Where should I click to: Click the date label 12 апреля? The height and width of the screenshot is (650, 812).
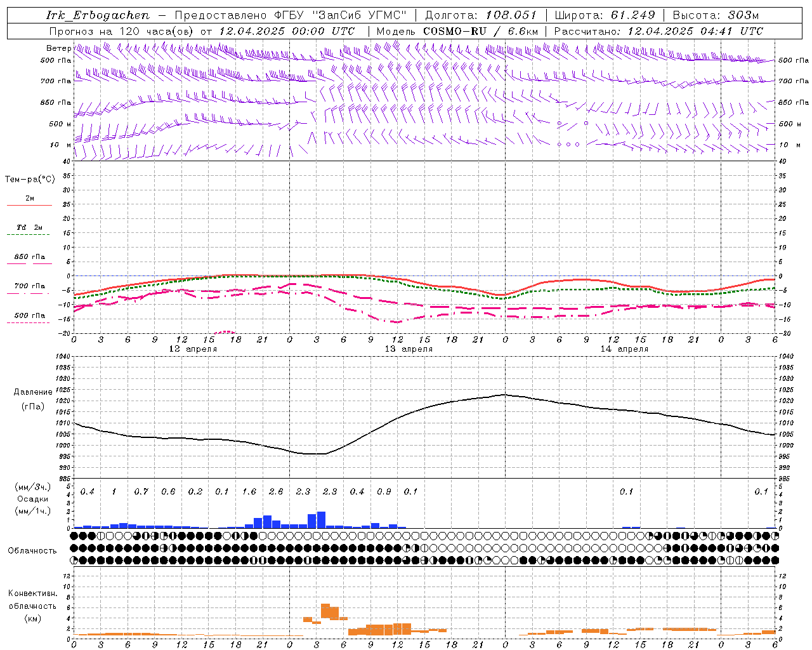pos(193,349)
